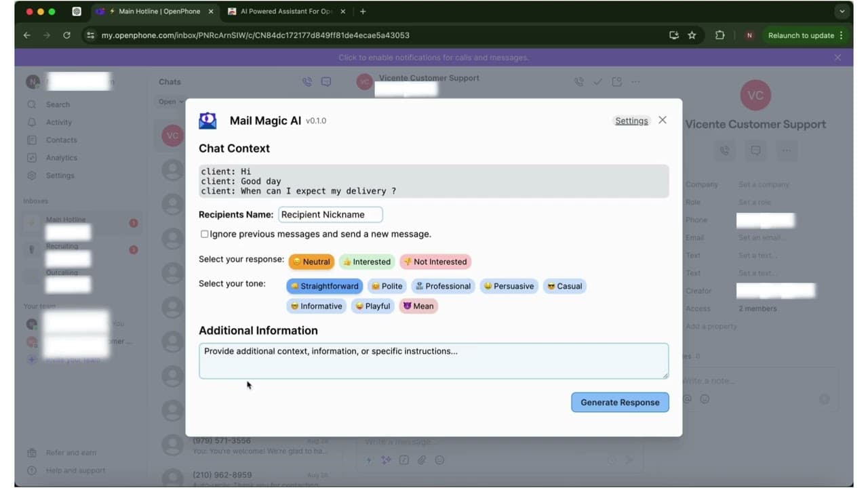Open a new browser tab
868x488 pixels.
point(363,12)
